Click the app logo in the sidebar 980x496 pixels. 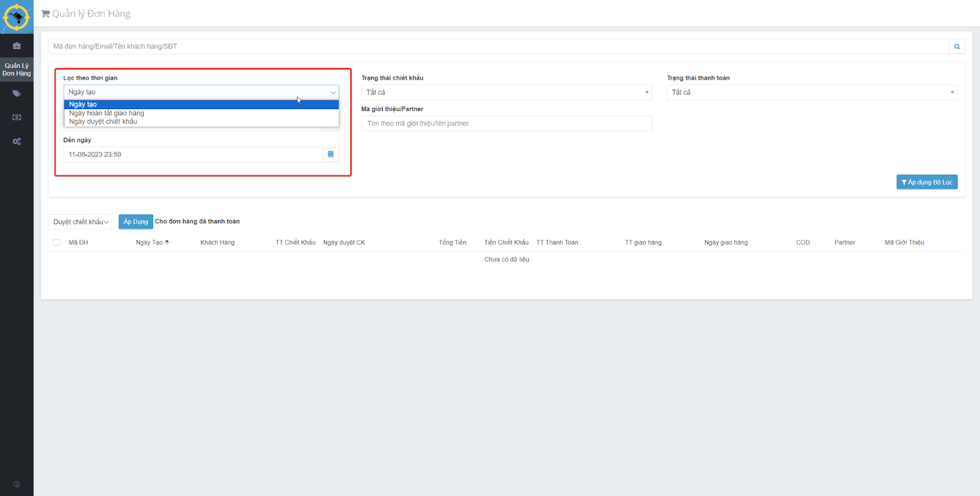pyautogui.click(x=17, y=17)
